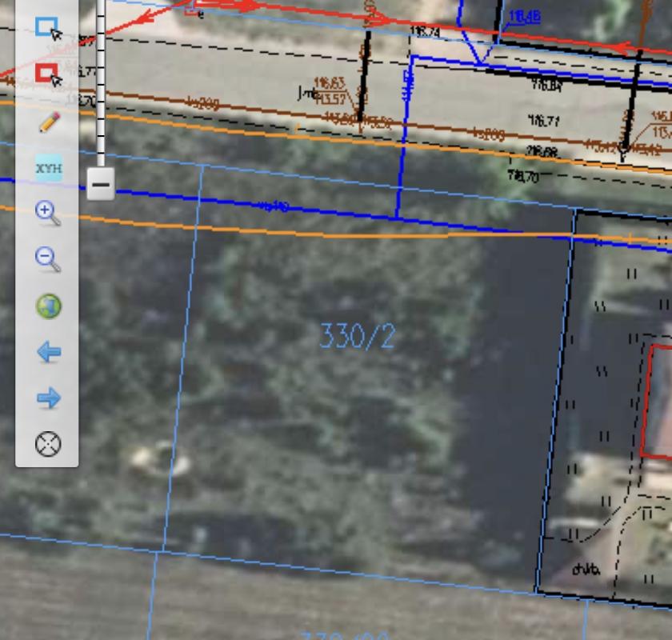This screenshot has width=672, height=640.
Task: Click parcel label 330/2 on the map
Action: pyautogui.click(x=357, y=336)
